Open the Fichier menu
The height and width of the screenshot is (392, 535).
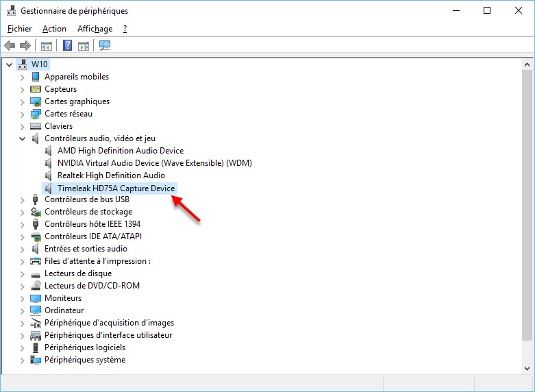click(19, 29)
